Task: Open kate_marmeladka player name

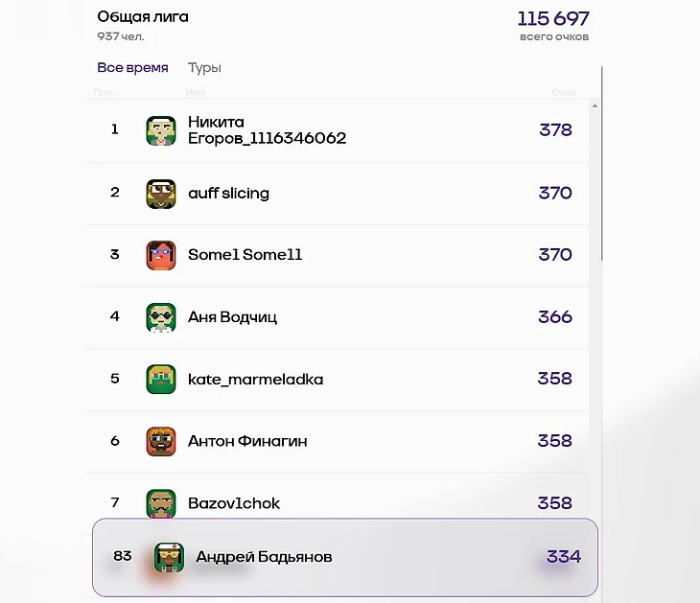Action: coord(255,380)
